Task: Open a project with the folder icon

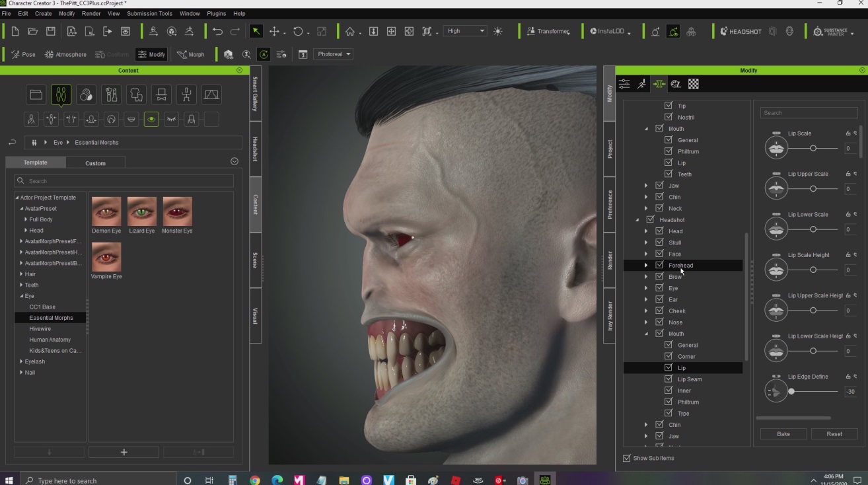Action: [32, 31]
